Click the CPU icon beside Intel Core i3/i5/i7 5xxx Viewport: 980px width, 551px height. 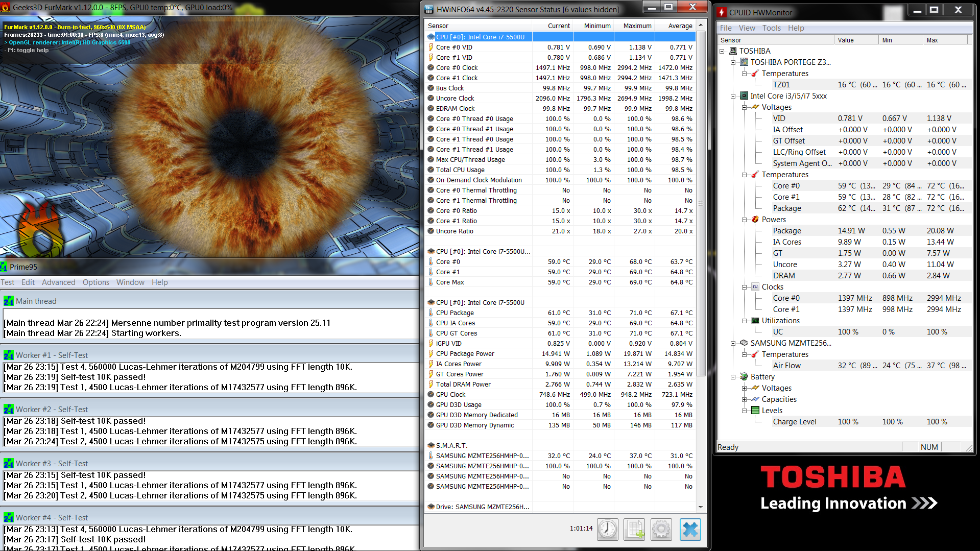[744, 96]
